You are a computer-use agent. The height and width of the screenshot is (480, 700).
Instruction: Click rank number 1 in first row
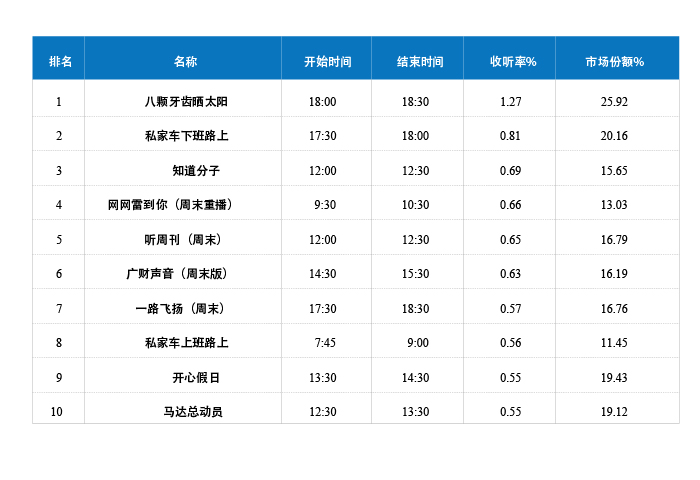coord(58,101)
